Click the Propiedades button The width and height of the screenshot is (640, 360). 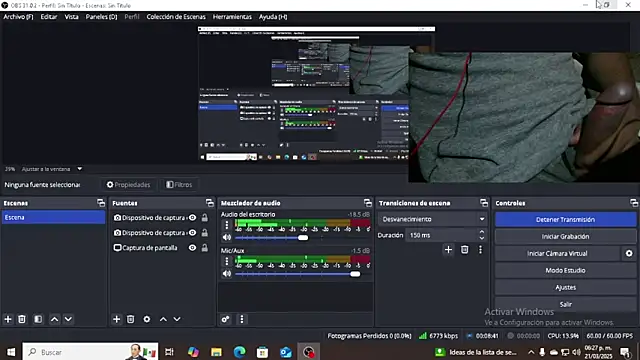coord(129,184)
